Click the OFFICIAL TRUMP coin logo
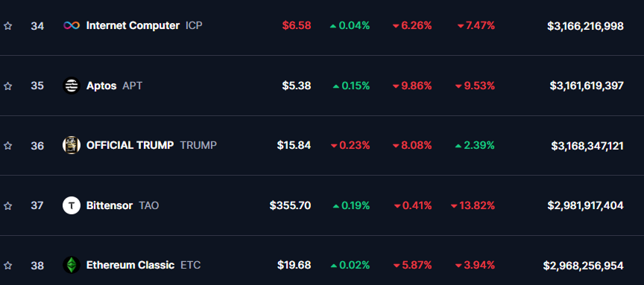The image size is (644, 285). (71, 146)
